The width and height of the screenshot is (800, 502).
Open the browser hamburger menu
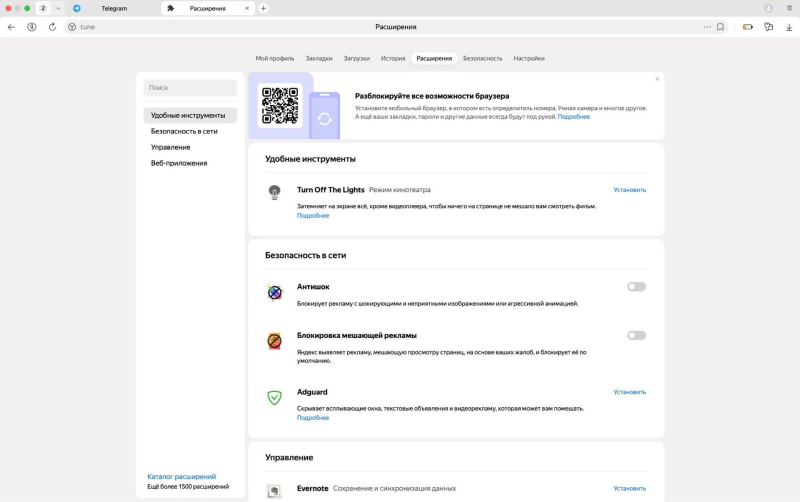pyautogui.click(x=789, y=8)
